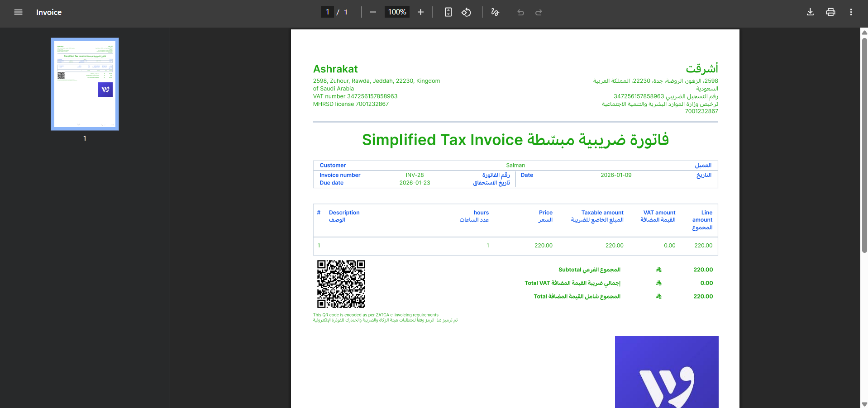
Task: Click the fit to page icon
Action: click(x=448, y=12)
